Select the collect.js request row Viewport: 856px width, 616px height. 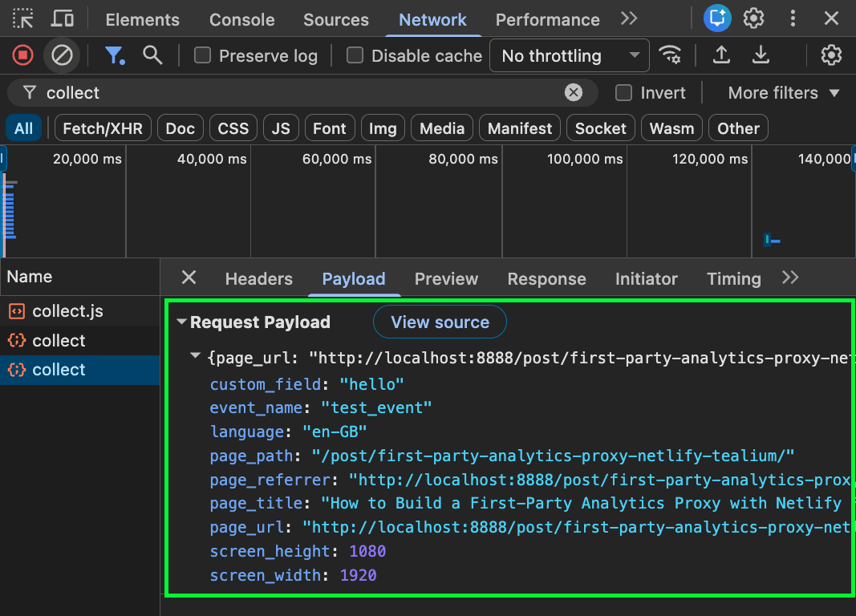click(x=79, y=311)
